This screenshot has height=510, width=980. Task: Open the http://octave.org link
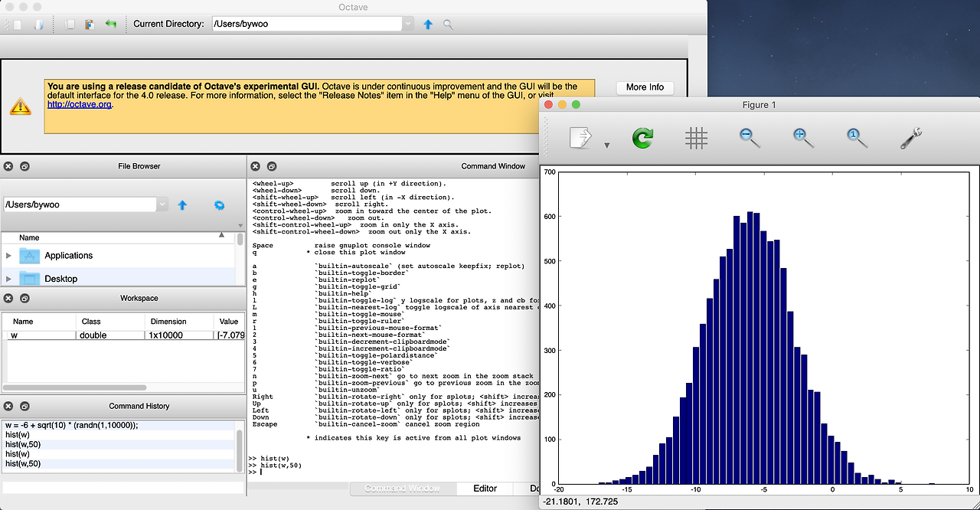pyautogui.click(x=80, y=105)
